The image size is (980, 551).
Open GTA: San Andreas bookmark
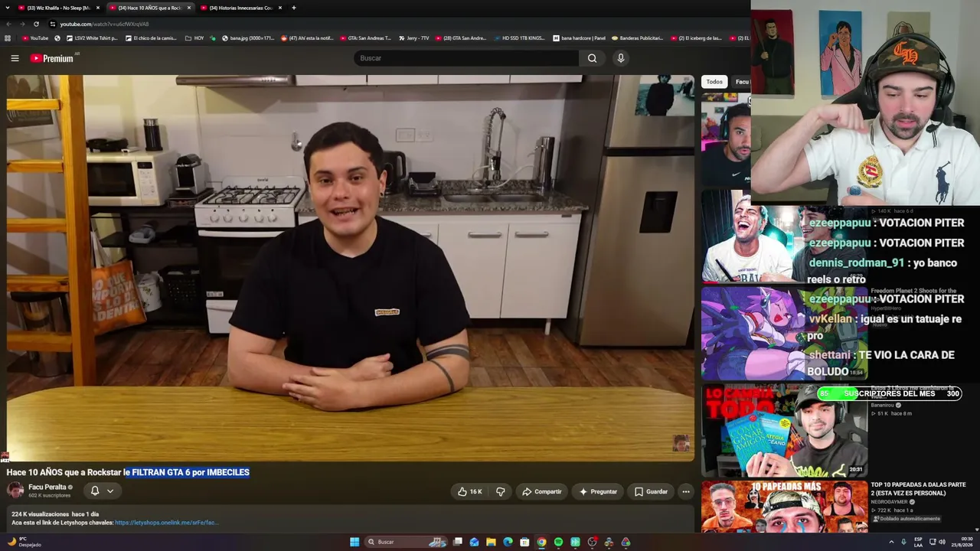pyautogui.click(x=364, y=37)
